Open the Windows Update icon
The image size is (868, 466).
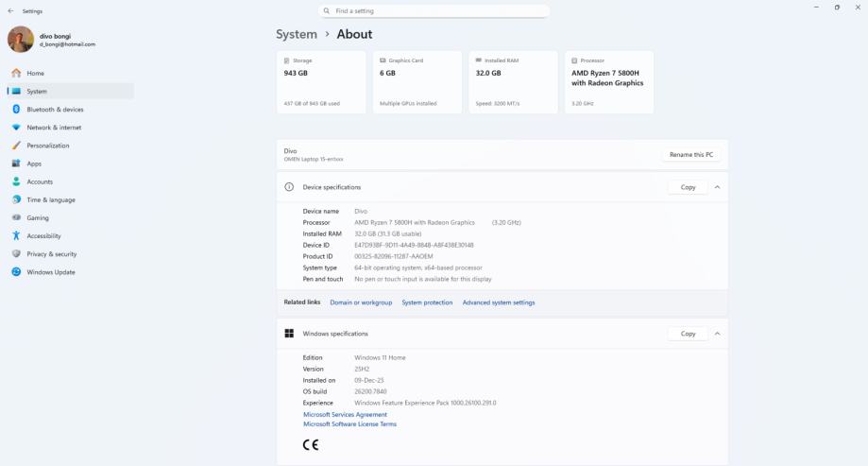(x=16, y=272)
